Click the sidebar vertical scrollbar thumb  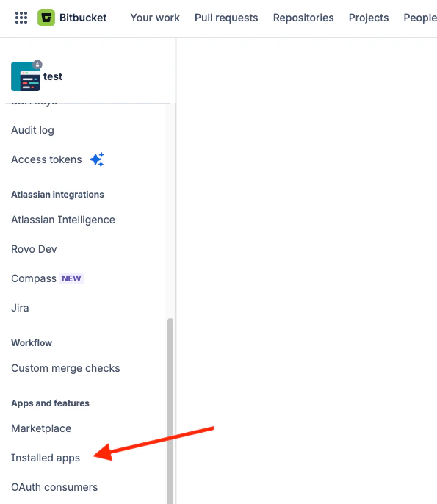click(170, 411)
